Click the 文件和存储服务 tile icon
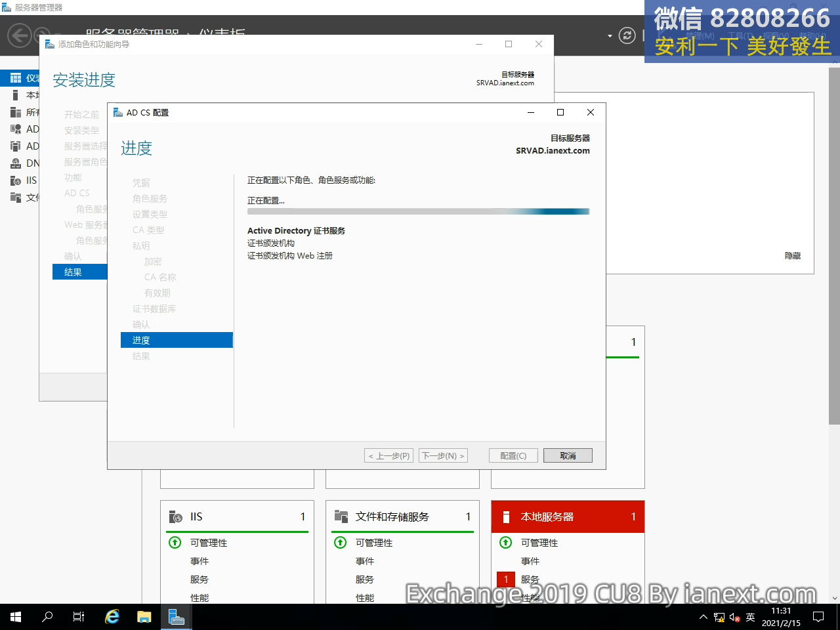 [x=341, y=516]
